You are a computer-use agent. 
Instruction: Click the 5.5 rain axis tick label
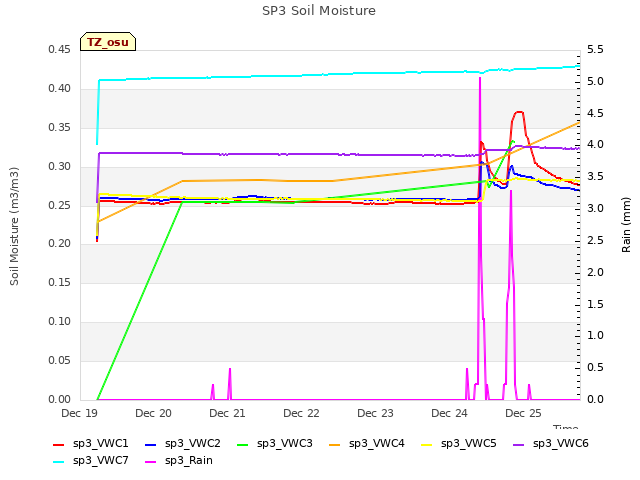[x=595, y=50]
